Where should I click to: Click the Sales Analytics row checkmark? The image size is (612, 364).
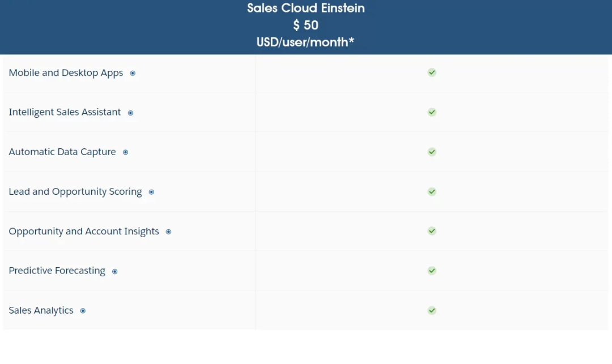point(432,310)
